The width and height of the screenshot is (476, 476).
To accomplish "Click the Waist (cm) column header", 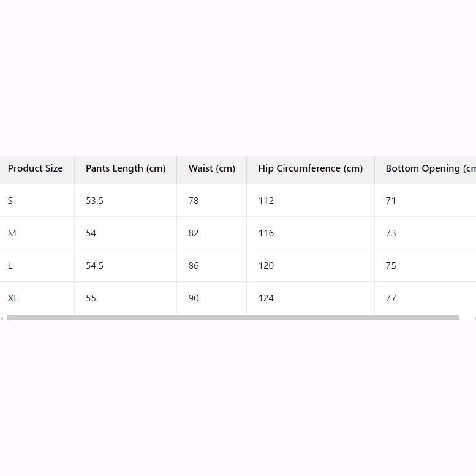I will pos(211,168).
